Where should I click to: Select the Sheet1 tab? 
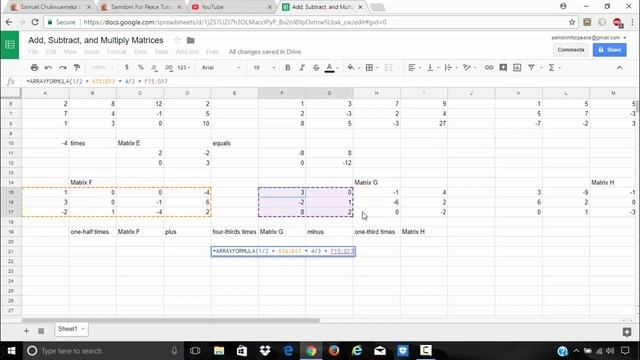pos(71,329)
